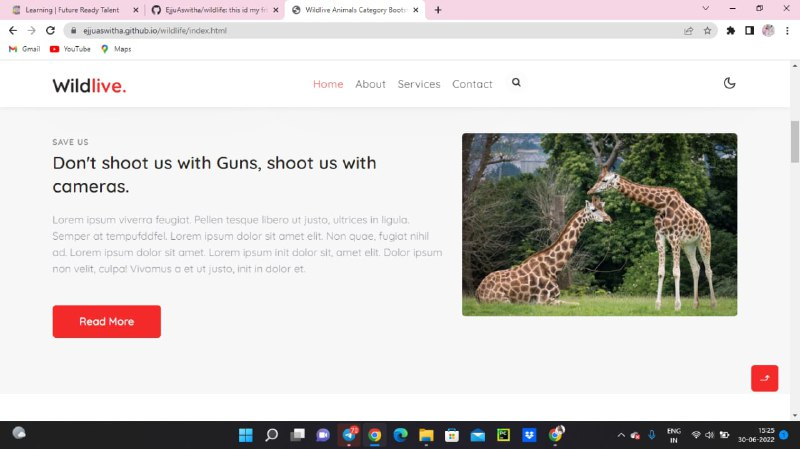Open ENG IN language switcher
Viewport: 800px width, 449px height.
point(673,435)
